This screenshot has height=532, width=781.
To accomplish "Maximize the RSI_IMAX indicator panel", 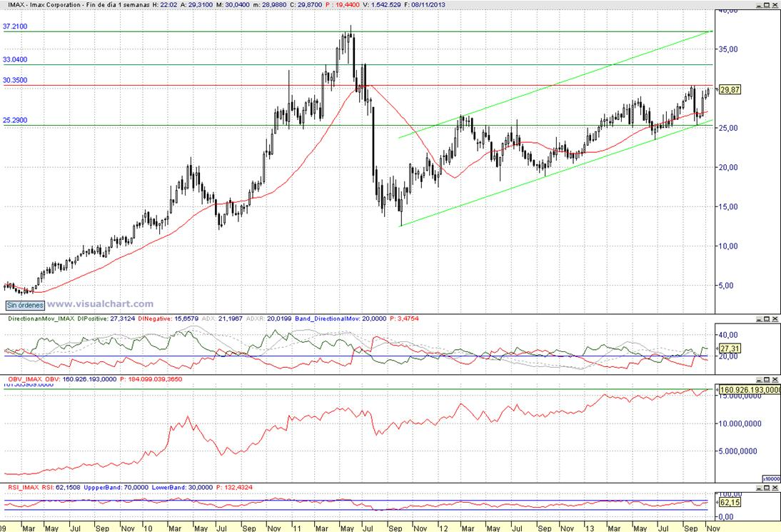I will point(767,487).
